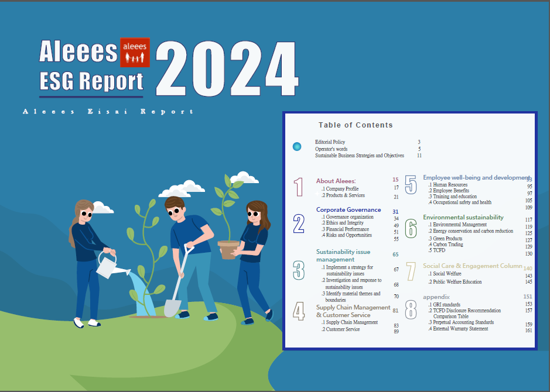The height and width of the screenshot is (392, 550).
Task: Click the large outlined chapter number 4
Action: click(299, 311)
